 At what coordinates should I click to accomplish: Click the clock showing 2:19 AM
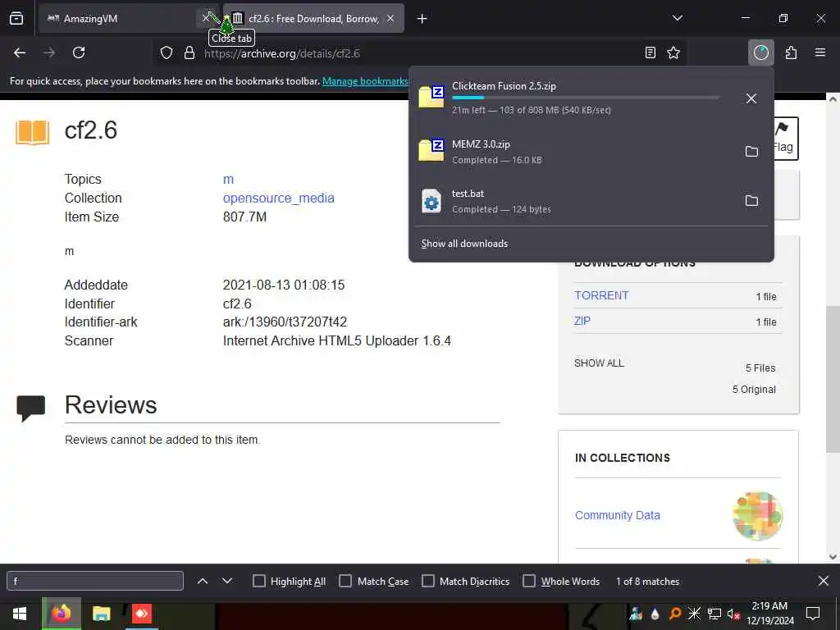point(769,606)
